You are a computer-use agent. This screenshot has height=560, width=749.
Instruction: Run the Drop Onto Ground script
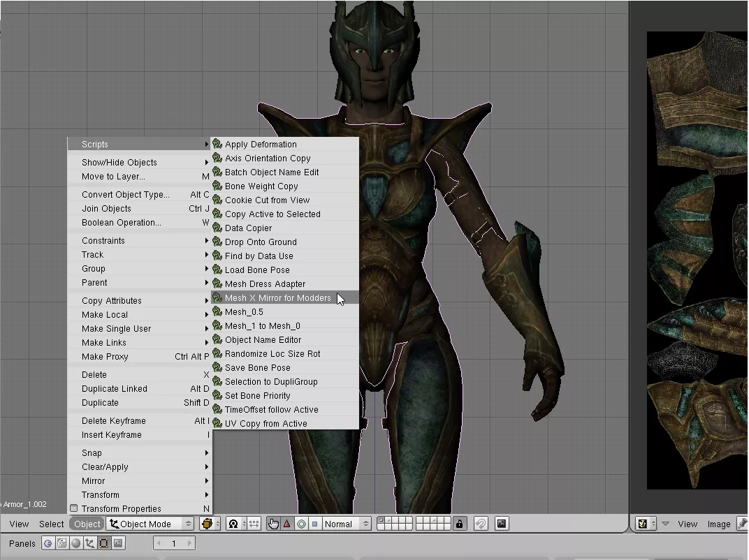tap(284, 242)
